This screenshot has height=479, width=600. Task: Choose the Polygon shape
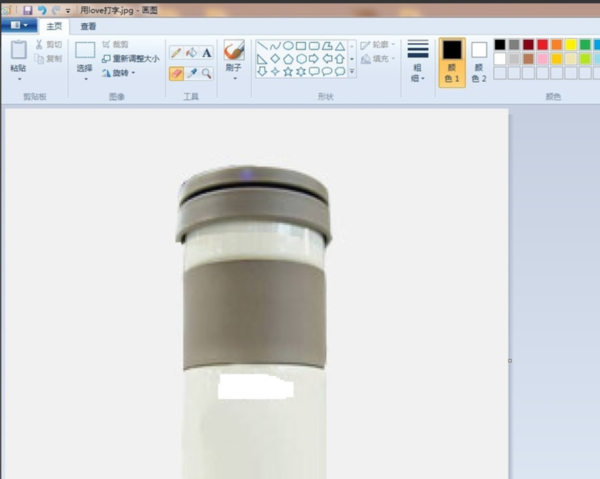tap(327, 46)
